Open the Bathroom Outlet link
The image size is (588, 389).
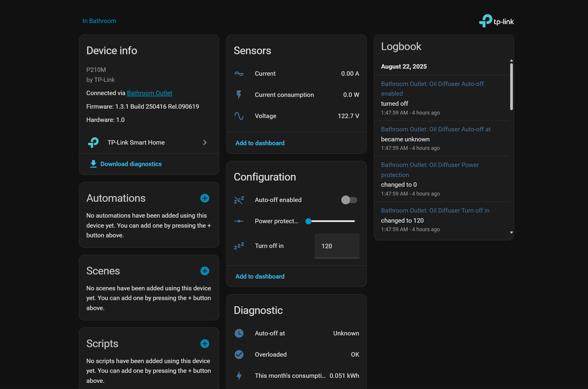click(x=149, y=93)
